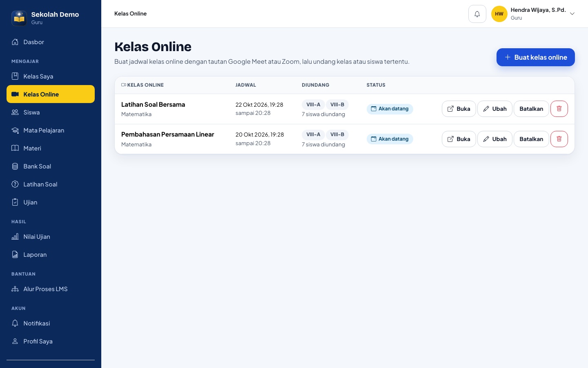Image resolution: width=588 pixels, height=368 pixels.
Task: Open Latihan Soal Bersama with Buka
Action: click(x=459, y=109)
